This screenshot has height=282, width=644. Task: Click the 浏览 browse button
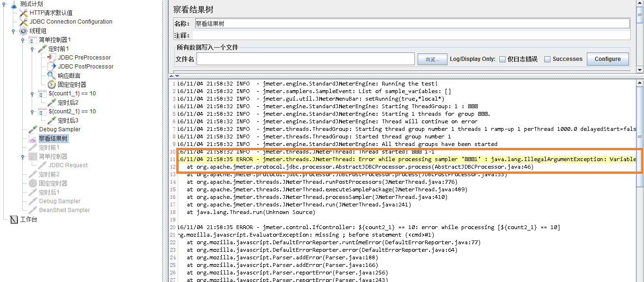point(432,59)
